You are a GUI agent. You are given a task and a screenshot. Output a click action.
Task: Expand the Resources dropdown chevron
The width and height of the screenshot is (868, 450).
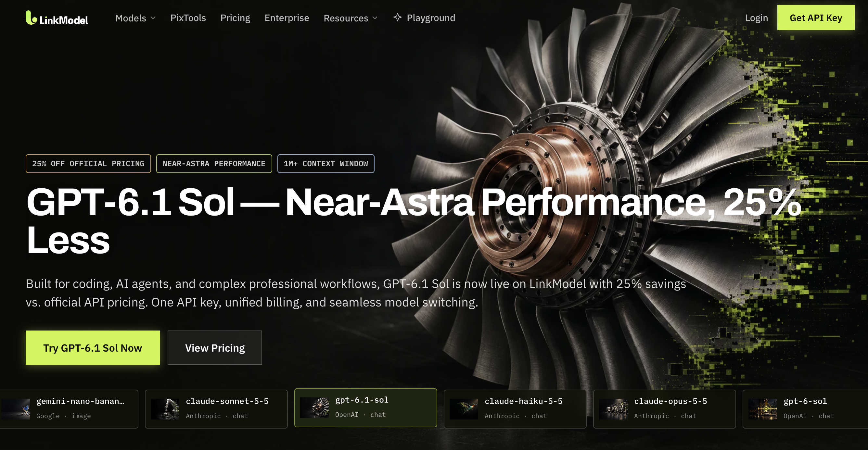pyautogui.click(x=375, y=18)
